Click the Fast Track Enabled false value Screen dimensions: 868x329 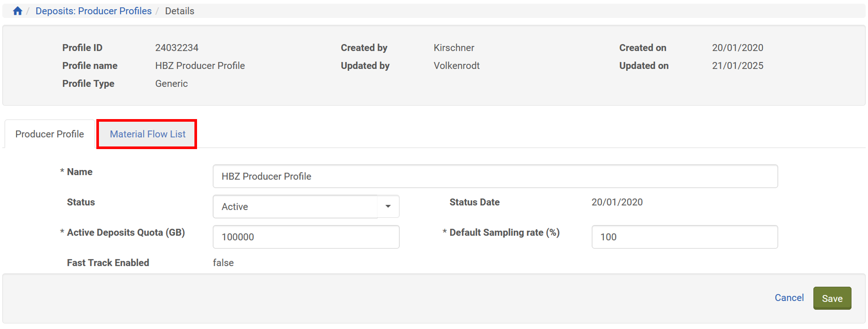[x=223, y=263]
